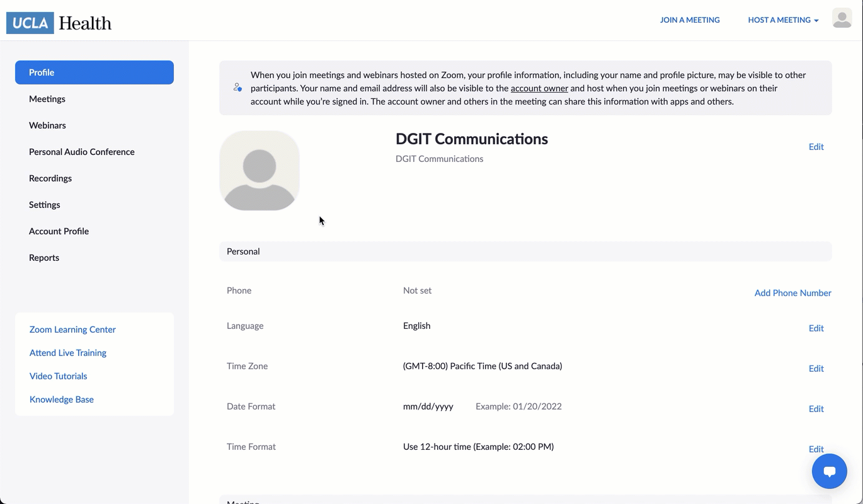Click the Pacific Time zone value

click(483, 366)
